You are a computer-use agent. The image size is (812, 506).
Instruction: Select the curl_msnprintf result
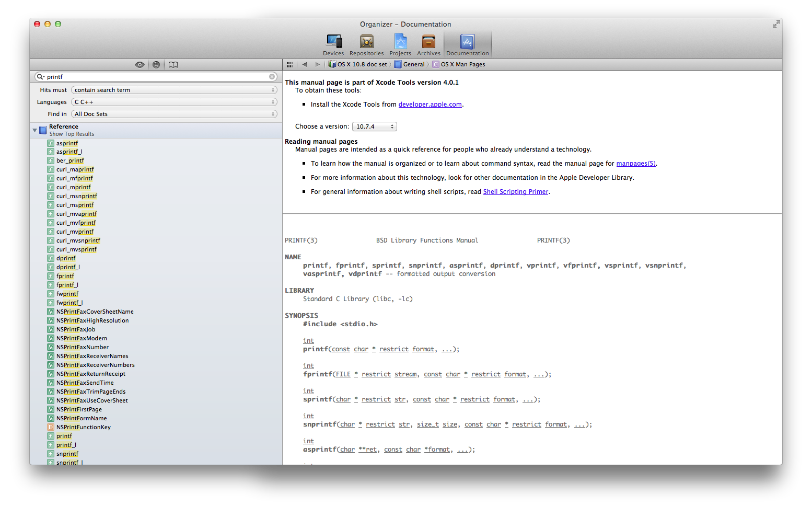point(77,196)
